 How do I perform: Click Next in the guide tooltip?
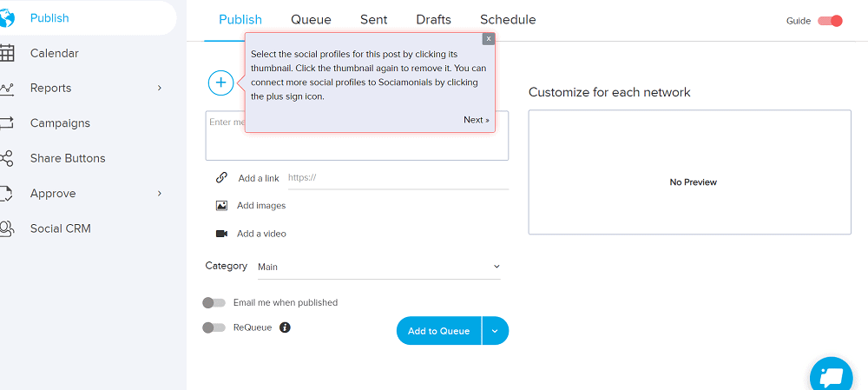477,120
